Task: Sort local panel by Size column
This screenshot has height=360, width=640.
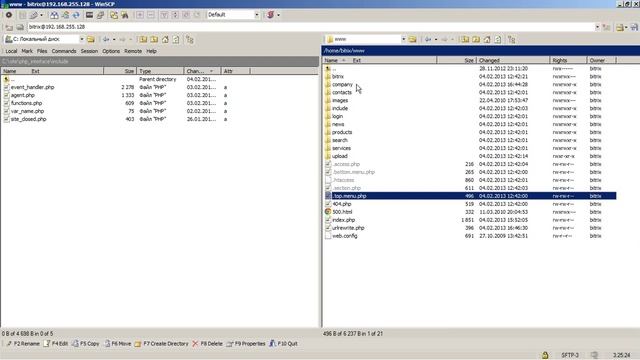Action: (120, 71)
